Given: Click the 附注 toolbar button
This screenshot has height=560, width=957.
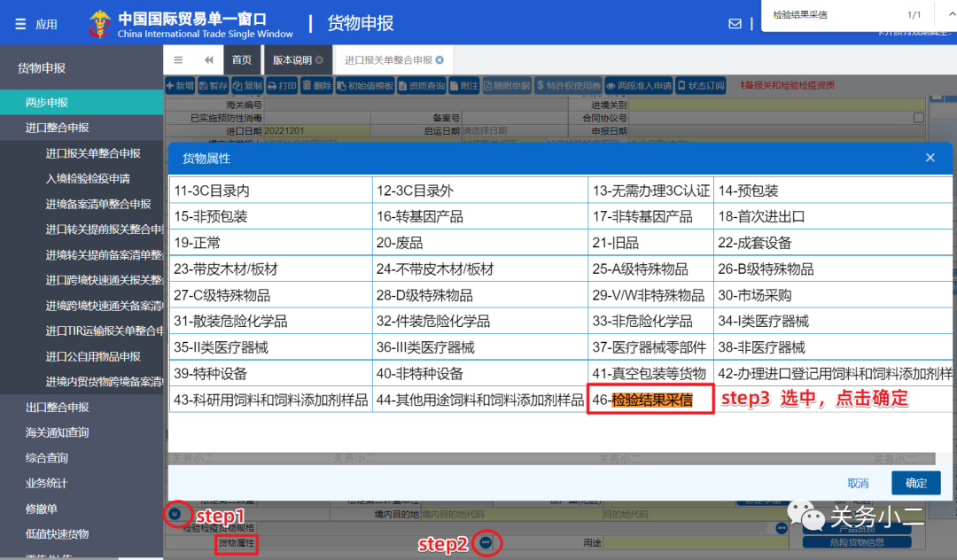Looking at the screenshot, I should (x=463, y=85).
